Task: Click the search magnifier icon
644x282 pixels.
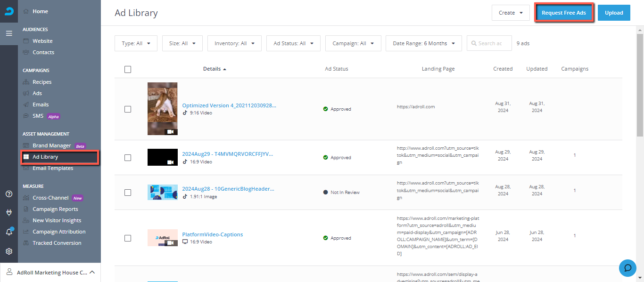Action: tap(473, 43)
